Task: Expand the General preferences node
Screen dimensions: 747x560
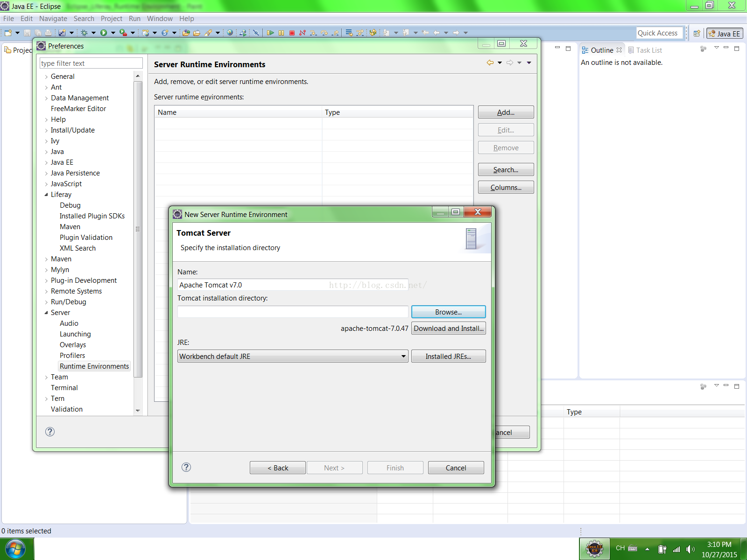Action: click(x=46, y=77)
